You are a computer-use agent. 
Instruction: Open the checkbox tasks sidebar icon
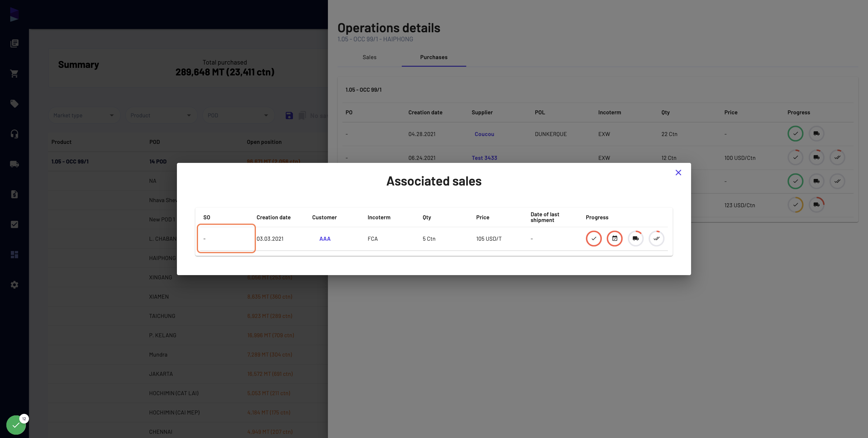click(x=14, y=224)
